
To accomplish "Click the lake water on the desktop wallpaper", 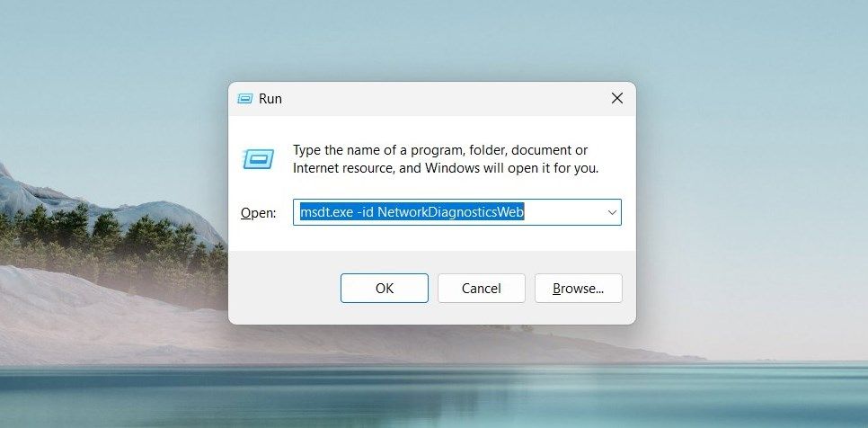I will (x=434, y=396).
